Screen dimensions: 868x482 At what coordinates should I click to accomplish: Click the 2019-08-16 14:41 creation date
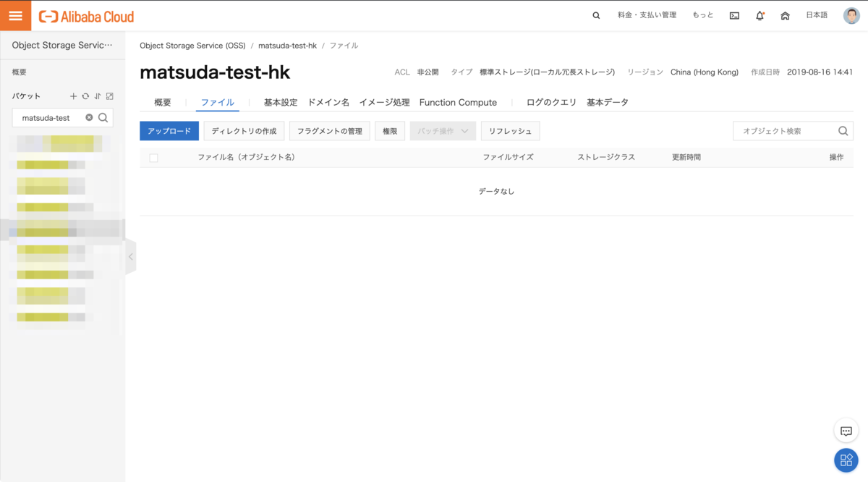click(820, 72)
